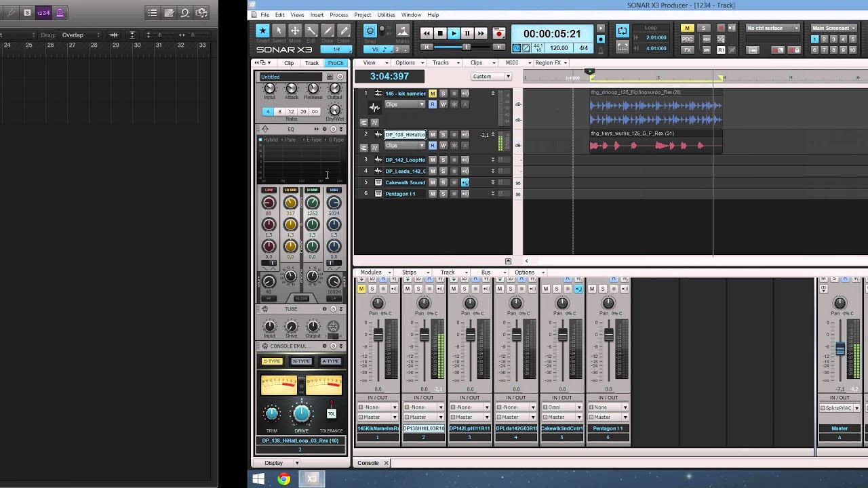Choose the Erase tool

tap(344, 31)
